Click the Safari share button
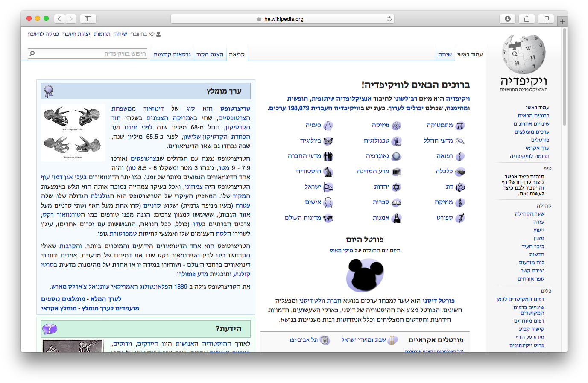The width and height of the screenshot is (588, 383). point(527,19)
